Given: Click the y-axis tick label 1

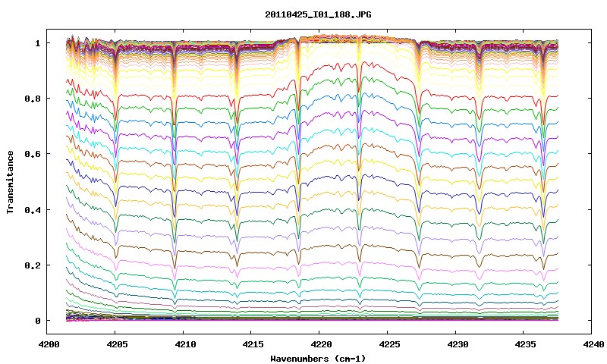Looking at the screenshot, I should tap(37, 43).
